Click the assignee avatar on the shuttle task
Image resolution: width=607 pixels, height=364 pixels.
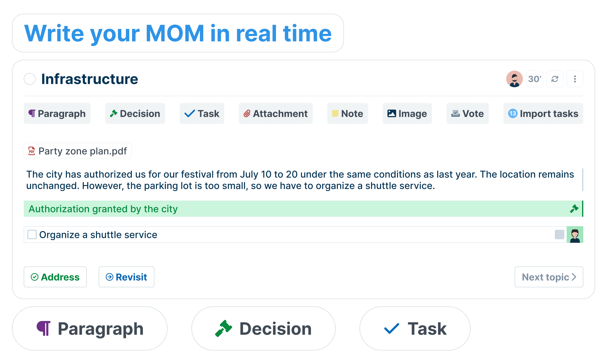coord(575,234)
